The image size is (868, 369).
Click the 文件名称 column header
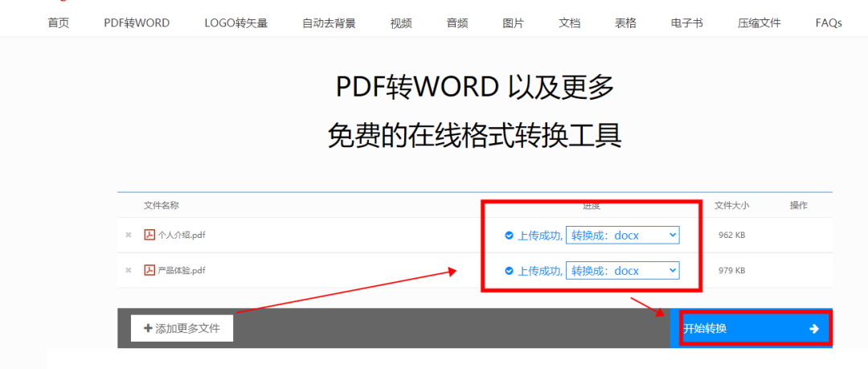(161, 206)
